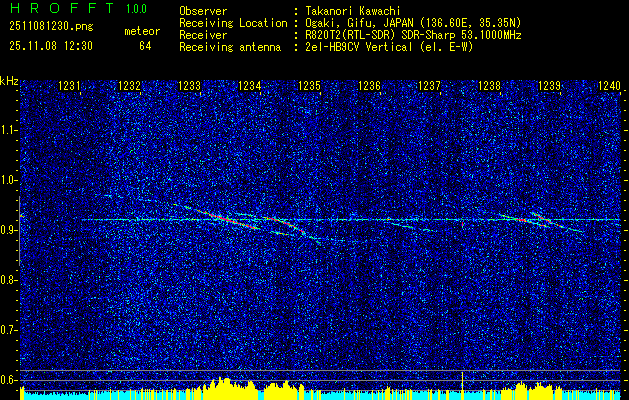Click the location text Ogaki, Gifu, JAPAN

(360, 23)
